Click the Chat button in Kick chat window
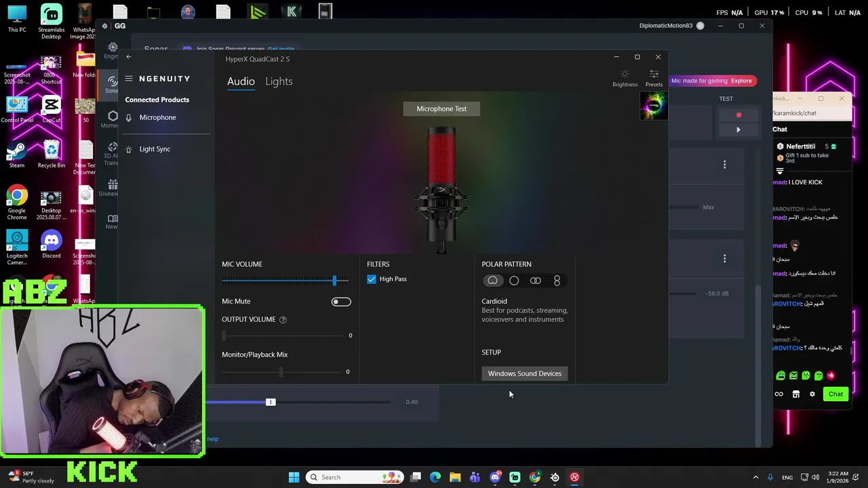Image resolution: width=868 pixels, height=488 pixels. pyautogui.click(x=835, y=394)
